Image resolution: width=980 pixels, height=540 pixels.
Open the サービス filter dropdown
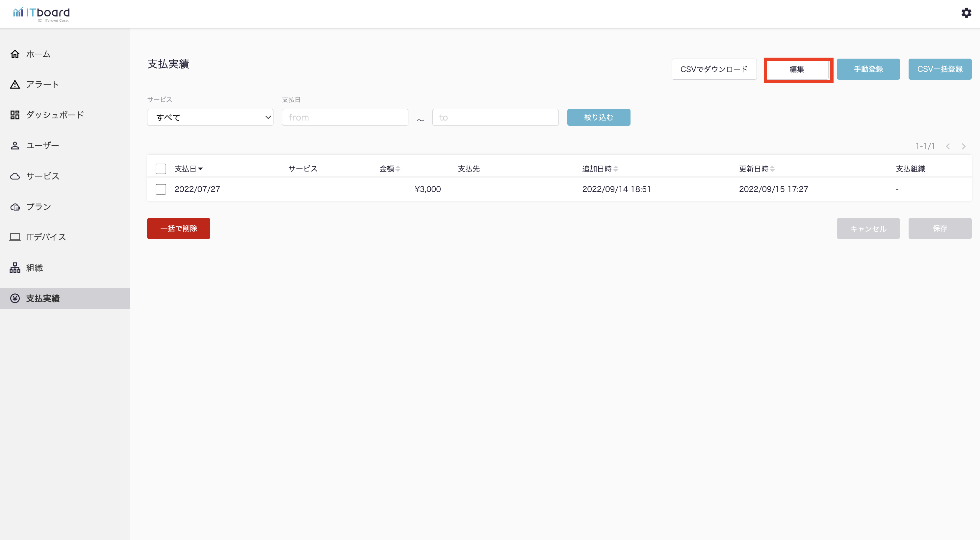coord(210,118)
